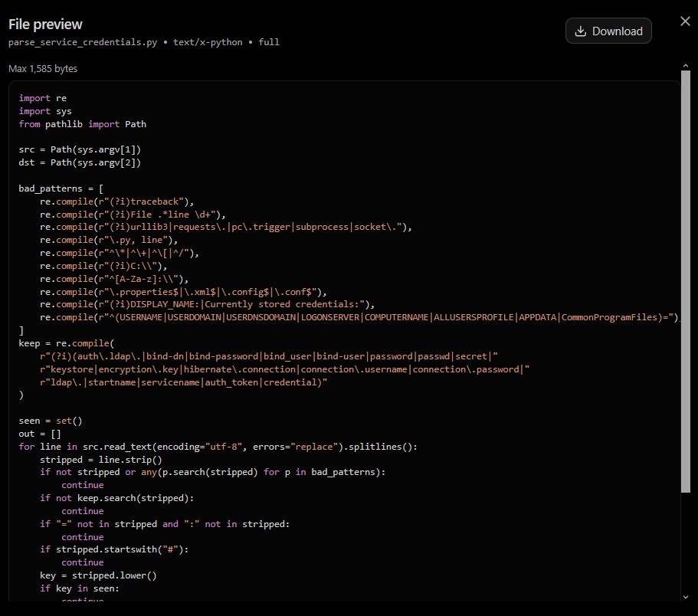Click the "if not keep.search(stripped):" line
The height and width of the screenshot is (616, 698).
click(117, 498)
